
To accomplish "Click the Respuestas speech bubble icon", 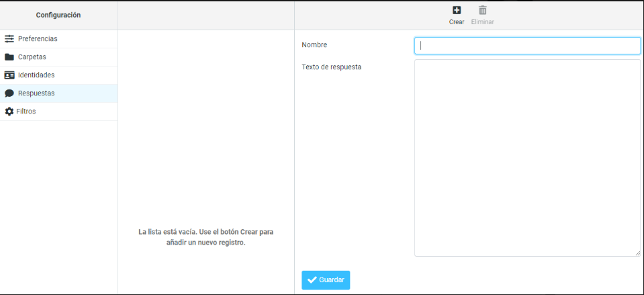I will pyautogui.click(x=9, y=93).
